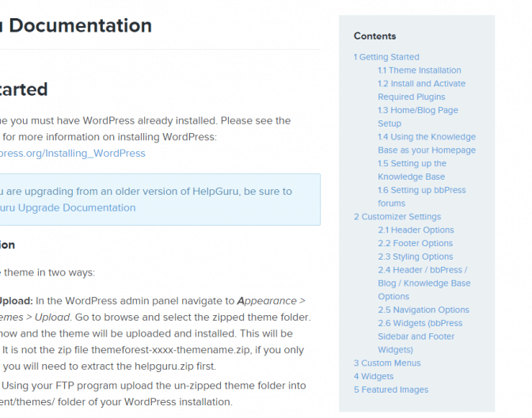Go to 2.2 Footer Options
The image size is (532, 418).
[416, 243]
